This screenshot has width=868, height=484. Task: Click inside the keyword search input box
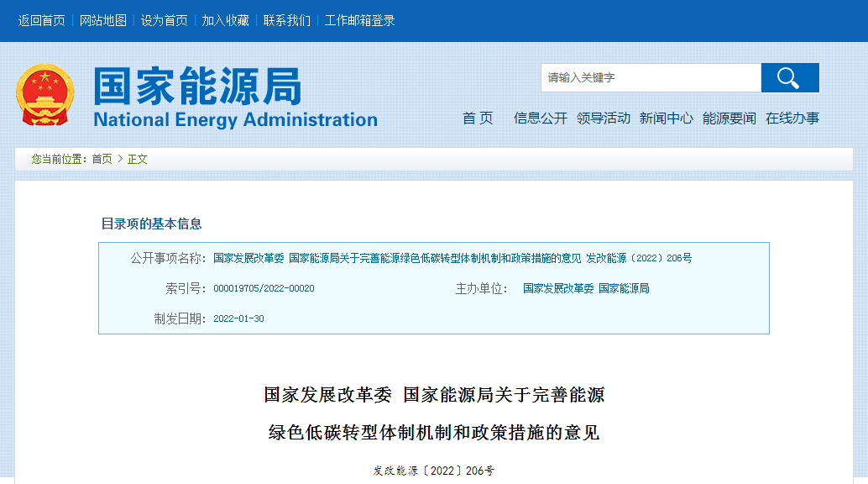651,77
